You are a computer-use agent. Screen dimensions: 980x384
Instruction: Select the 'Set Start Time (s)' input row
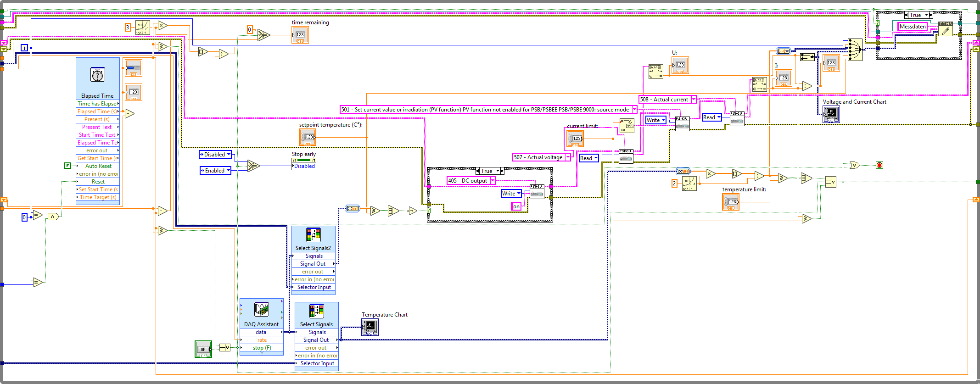[x=98, y=189]
